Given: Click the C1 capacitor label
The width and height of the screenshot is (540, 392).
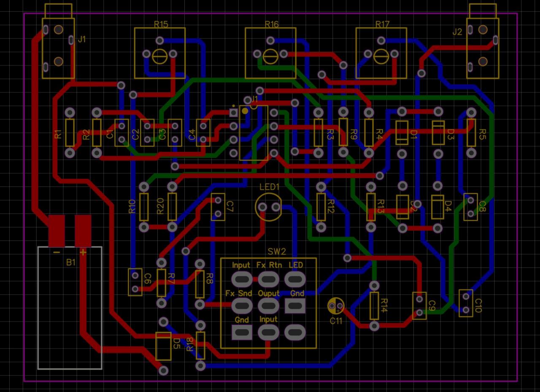Looking at the screenshot, I should 110,135.
